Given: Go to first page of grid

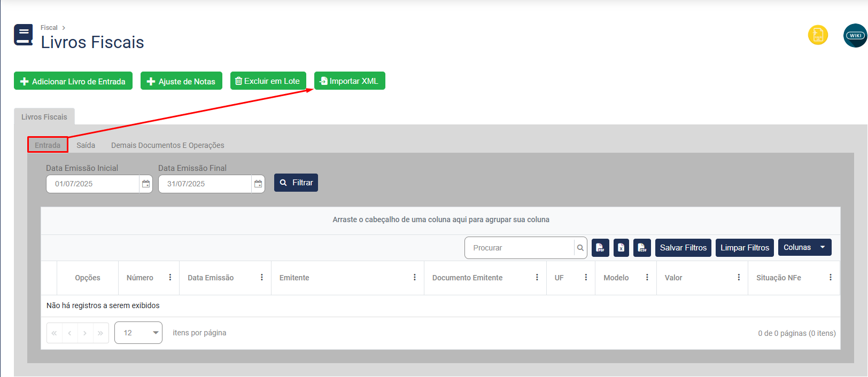Looking at the screenshot, I should click(x=55, y=333).
